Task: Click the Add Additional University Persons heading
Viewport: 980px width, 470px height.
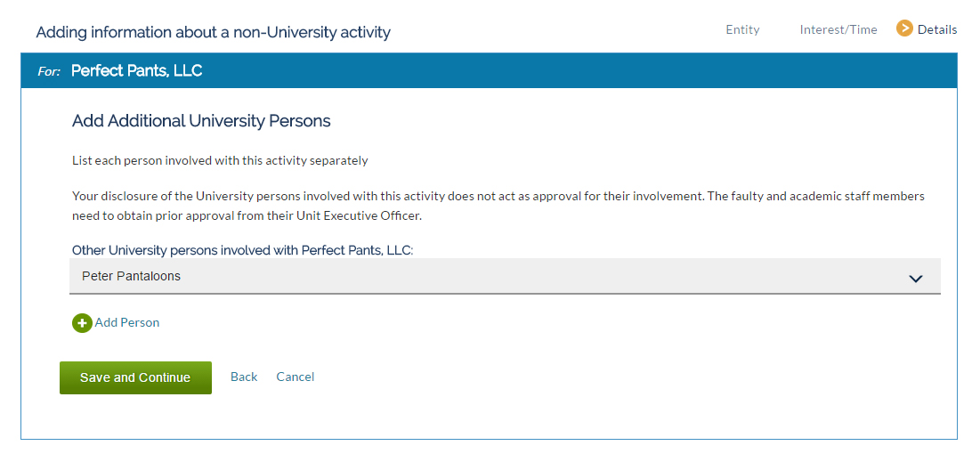Action: tap(201, 121)
